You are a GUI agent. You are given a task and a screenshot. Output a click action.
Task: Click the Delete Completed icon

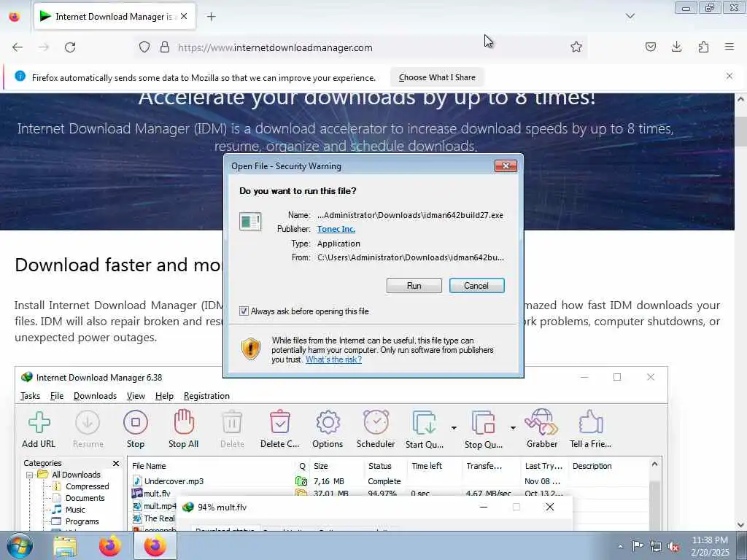point(279,422)
